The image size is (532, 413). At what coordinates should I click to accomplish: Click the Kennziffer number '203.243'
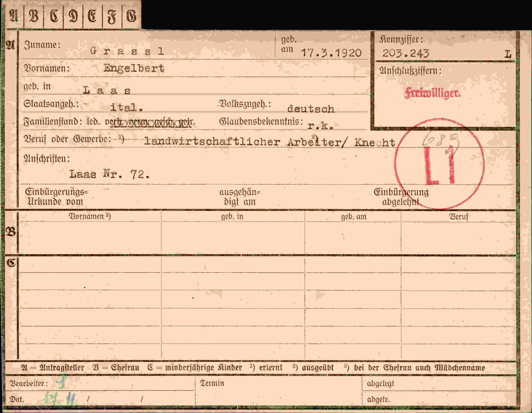(406, 53)
